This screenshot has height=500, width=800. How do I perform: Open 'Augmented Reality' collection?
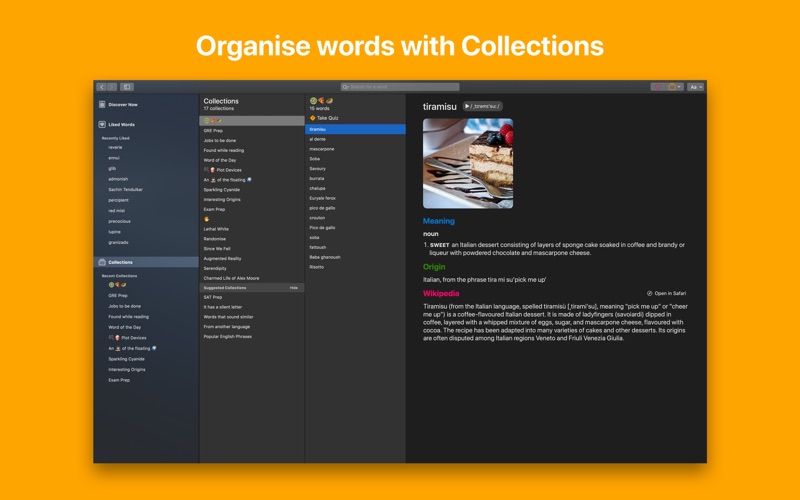[x=222, y=259]
